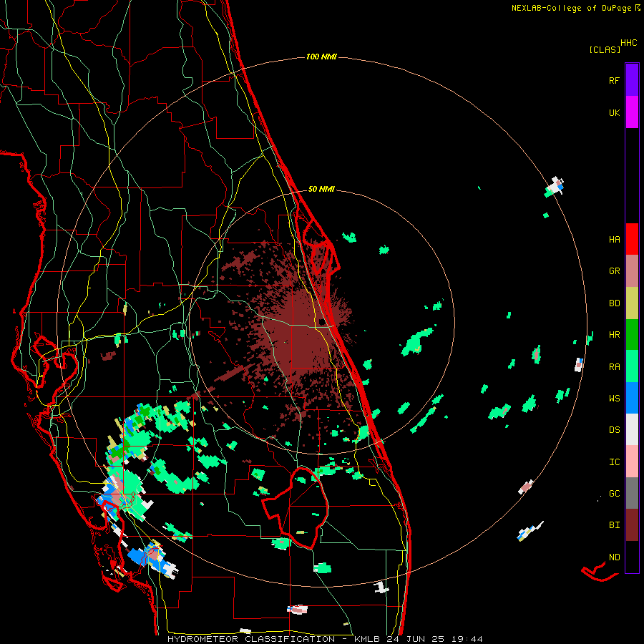Click the KMLB radar site identifier

click(367, 639)
